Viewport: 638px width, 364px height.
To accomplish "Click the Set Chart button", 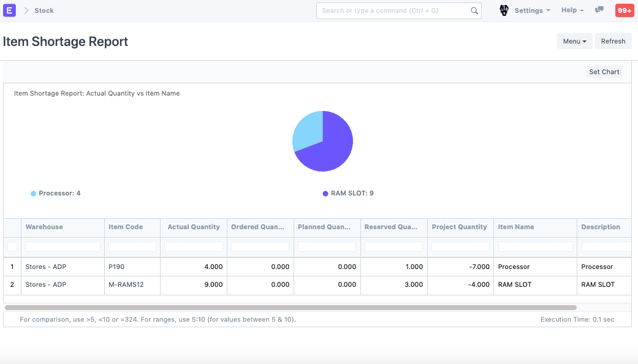I will pos(604,72).
